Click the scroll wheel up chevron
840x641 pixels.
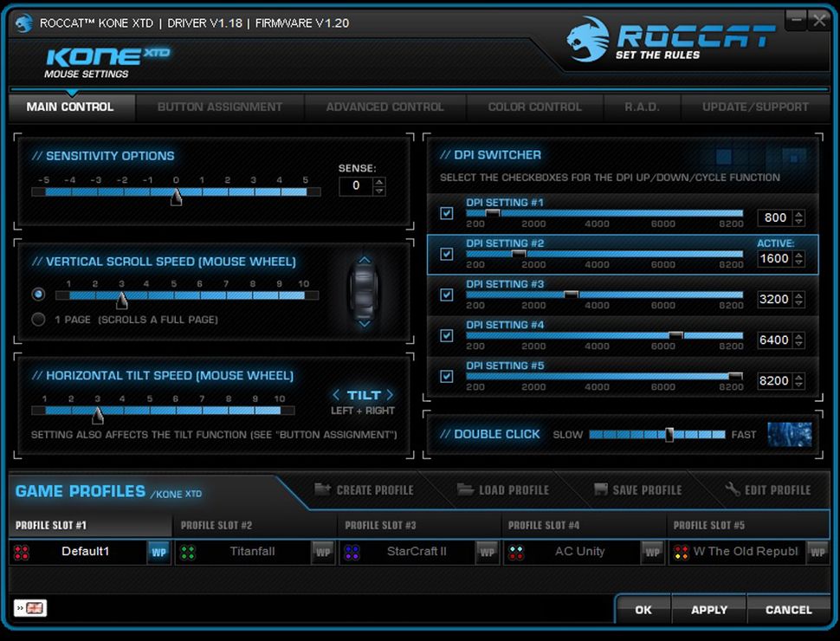tap(363, 260)
